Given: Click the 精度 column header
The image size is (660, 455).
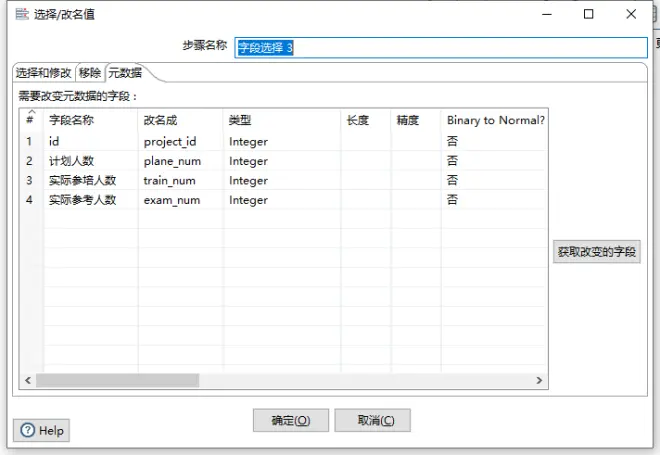Looking at the screenshot, I should (416, 120).
